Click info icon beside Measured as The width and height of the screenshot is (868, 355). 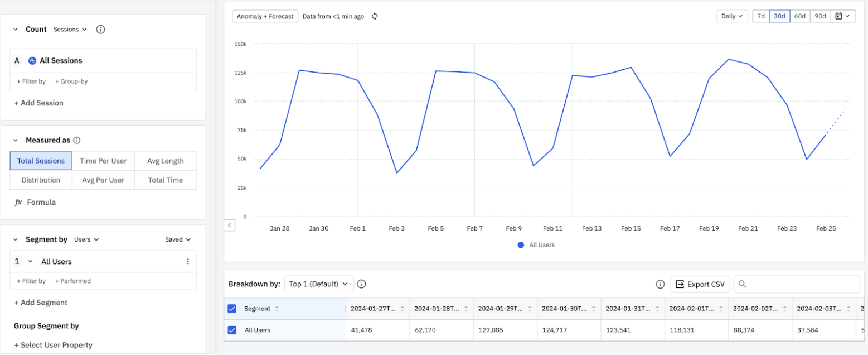point(77,141)
